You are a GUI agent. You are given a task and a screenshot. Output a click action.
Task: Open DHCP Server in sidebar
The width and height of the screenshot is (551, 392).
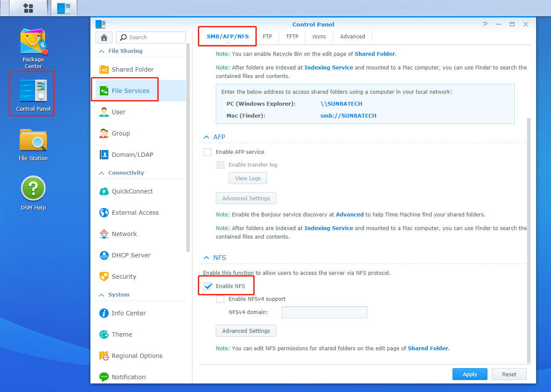(x=141, y=255)
